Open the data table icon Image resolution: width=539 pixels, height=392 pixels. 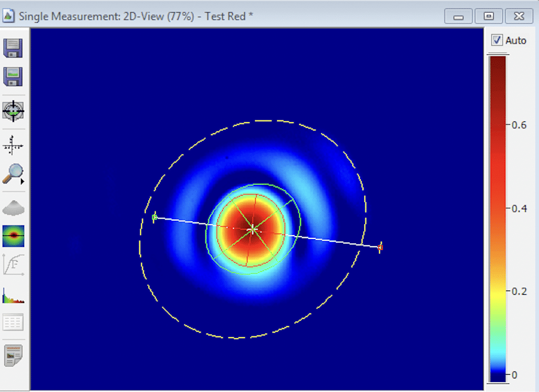13,322
